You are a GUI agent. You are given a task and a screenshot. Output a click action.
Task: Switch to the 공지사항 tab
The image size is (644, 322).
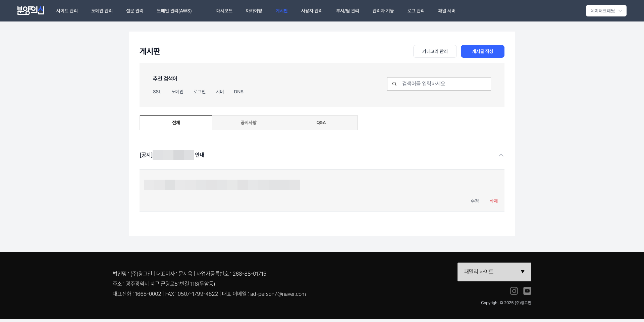coord(249,123)
